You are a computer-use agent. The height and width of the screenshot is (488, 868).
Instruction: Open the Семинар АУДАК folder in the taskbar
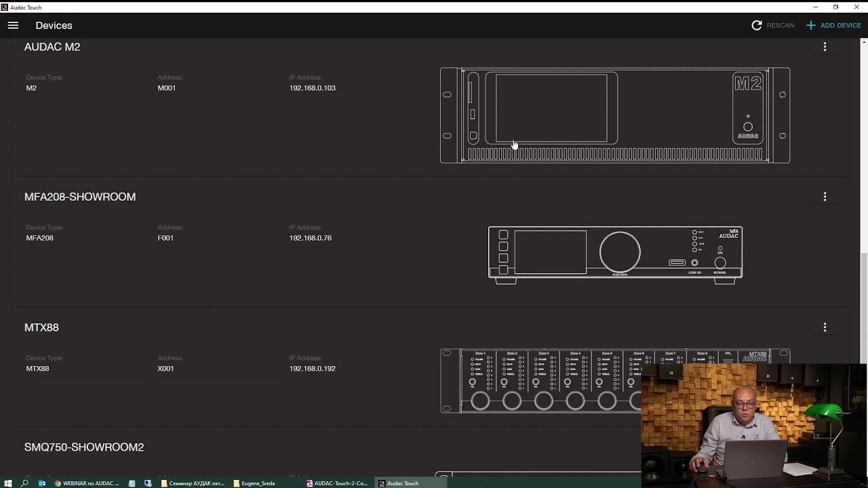pyautogui.click(x=193, y=483)
